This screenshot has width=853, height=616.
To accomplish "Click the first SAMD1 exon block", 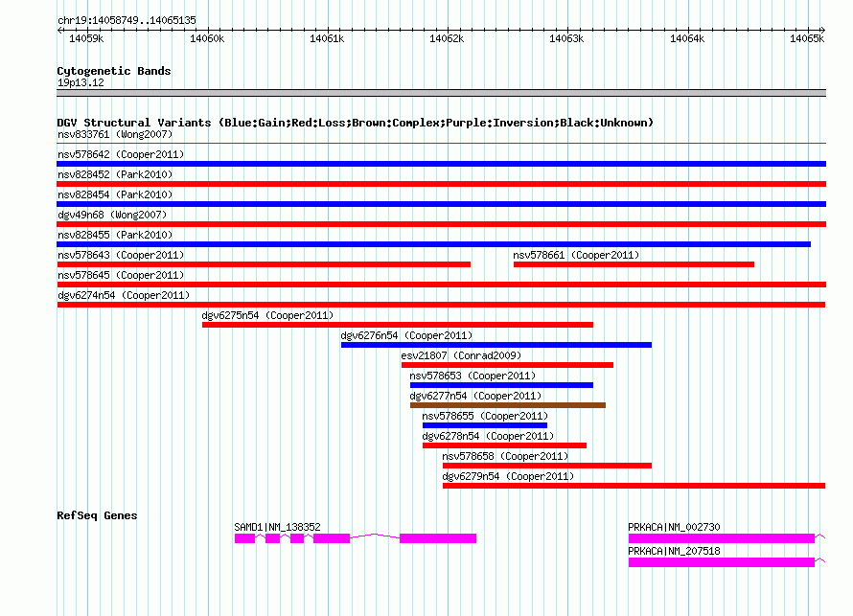I will (x=244, y=538).
